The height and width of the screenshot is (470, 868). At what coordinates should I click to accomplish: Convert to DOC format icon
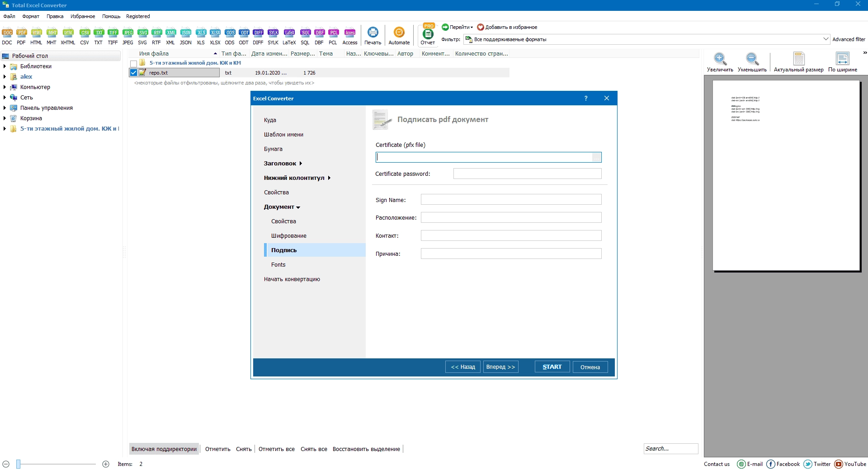tap(7, 36)
